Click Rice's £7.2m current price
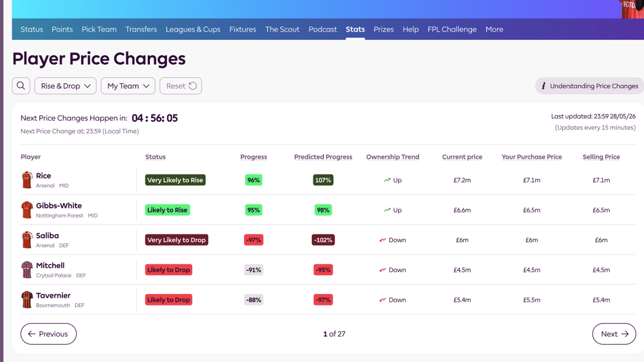Screen dimensions: 644x362 click(462, 180)
